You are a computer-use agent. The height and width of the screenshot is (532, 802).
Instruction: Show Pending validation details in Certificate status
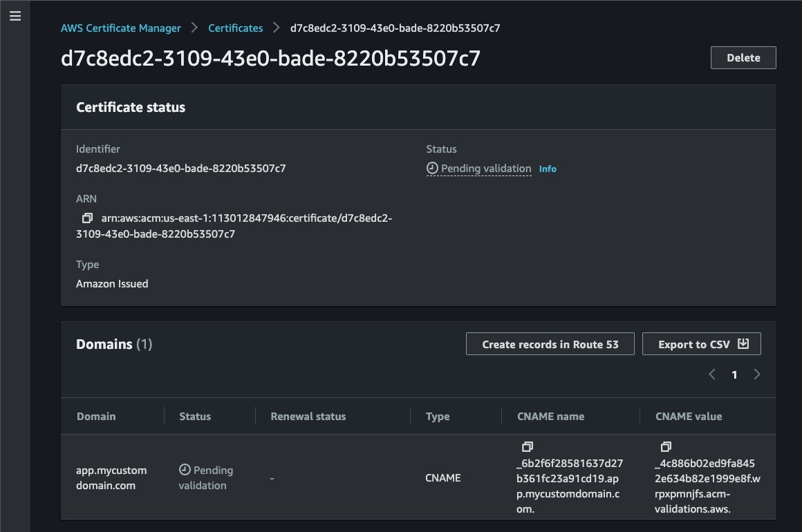(485, 169)
